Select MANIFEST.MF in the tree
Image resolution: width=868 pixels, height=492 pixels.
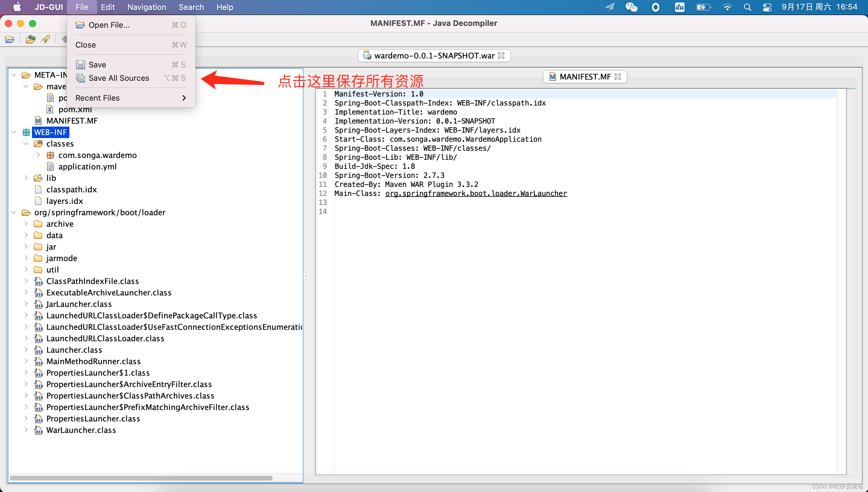pyautogui.click(x=72, y=121)
